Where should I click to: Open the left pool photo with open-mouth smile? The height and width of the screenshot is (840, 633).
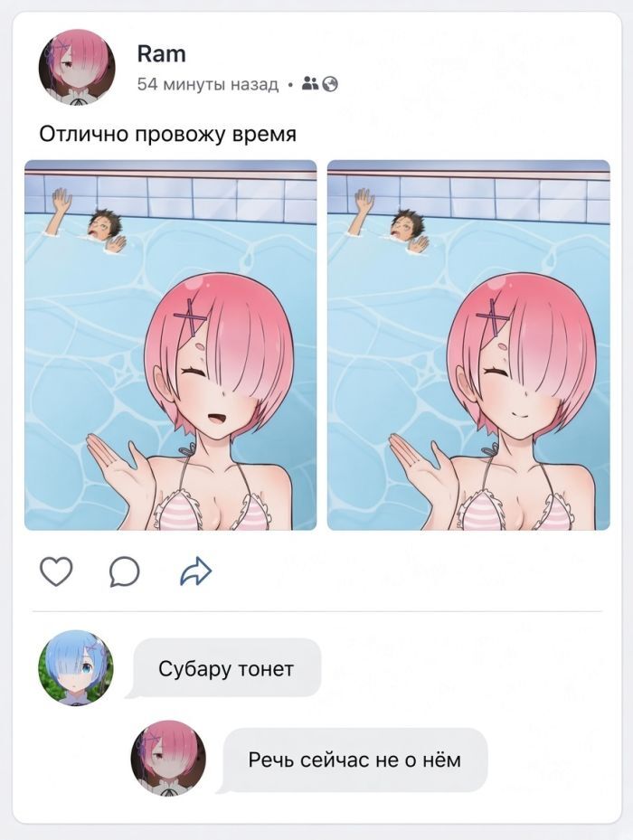tap(170, 345)
